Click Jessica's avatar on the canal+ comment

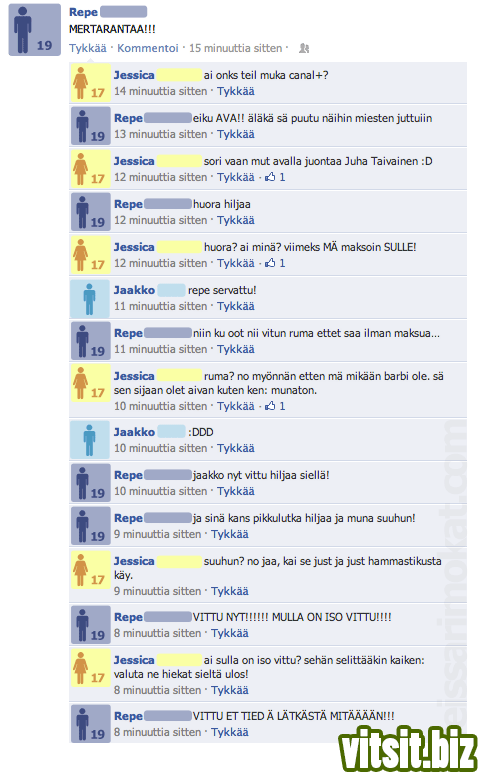[90, 83]
